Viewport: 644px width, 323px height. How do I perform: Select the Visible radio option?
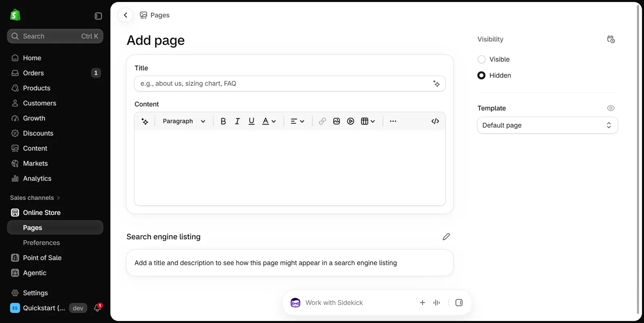[481, 60]
